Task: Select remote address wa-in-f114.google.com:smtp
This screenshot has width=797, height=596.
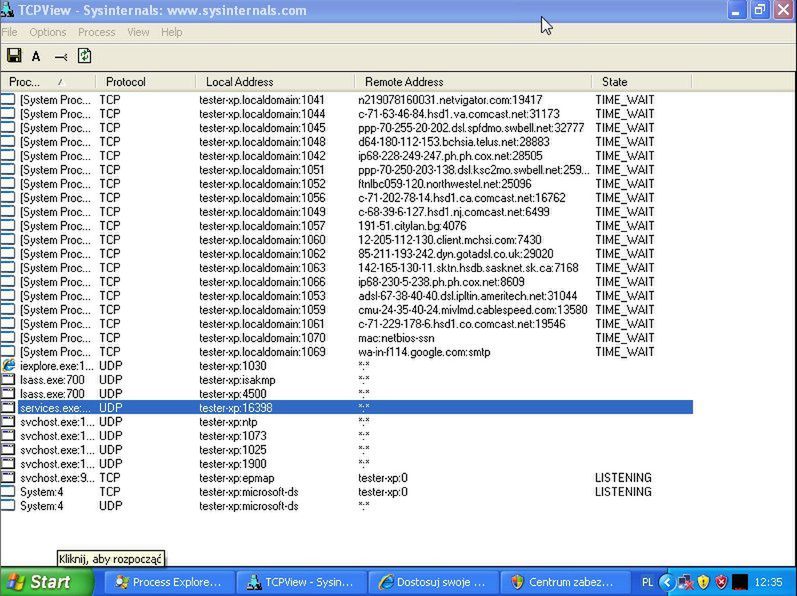Action: tap(424, 352)
